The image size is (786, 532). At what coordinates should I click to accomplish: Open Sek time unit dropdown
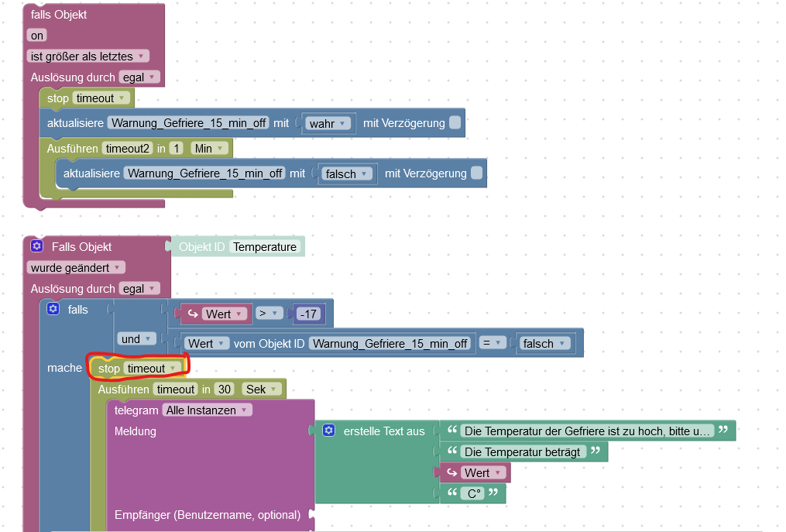click(x=261, y=389)
